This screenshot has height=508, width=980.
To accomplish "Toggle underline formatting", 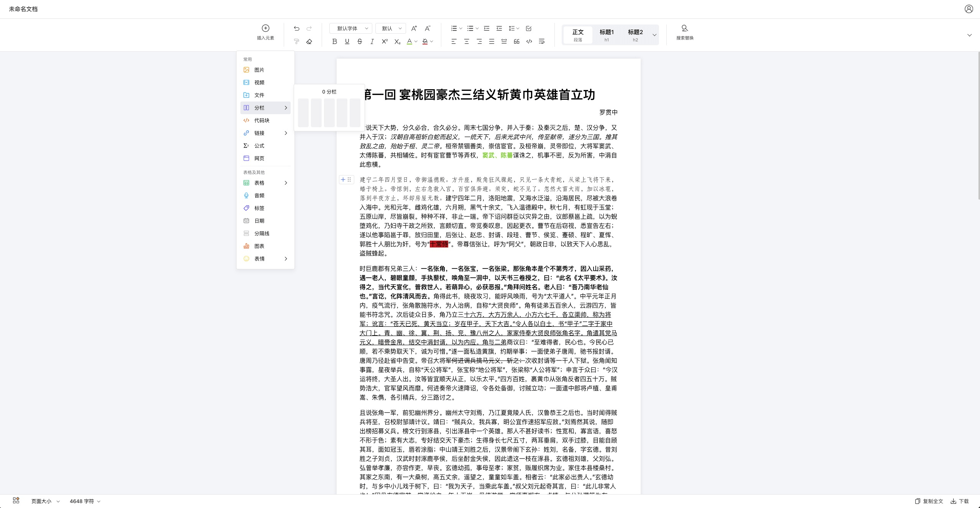I will tap(347, 41).
